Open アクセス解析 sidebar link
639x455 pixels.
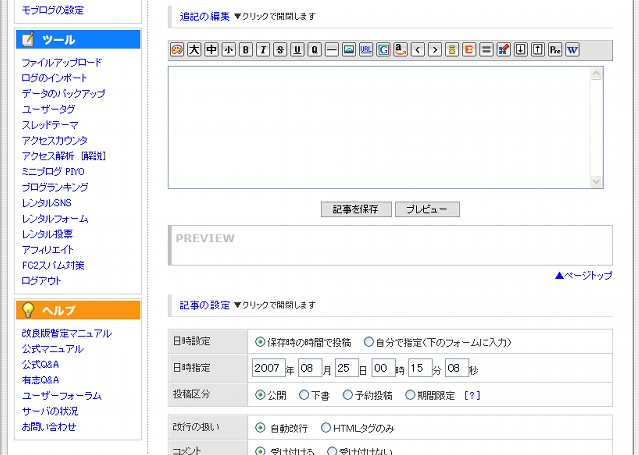click(48, 156)
